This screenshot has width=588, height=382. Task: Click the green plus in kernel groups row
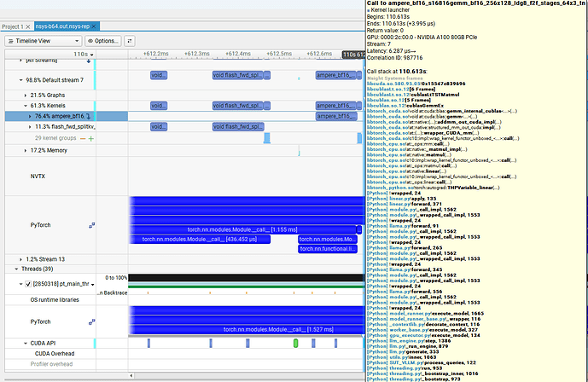coord(90,138)
